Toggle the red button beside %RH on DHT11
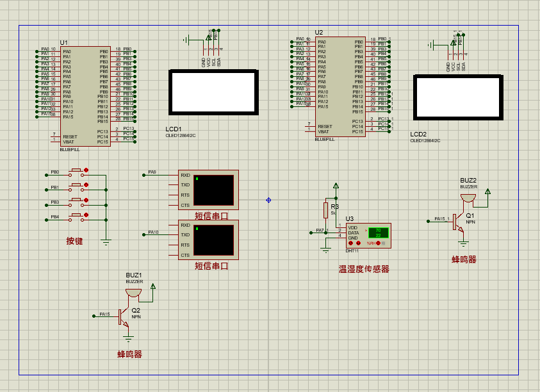 pyautogui.click(x=378, y=243)
